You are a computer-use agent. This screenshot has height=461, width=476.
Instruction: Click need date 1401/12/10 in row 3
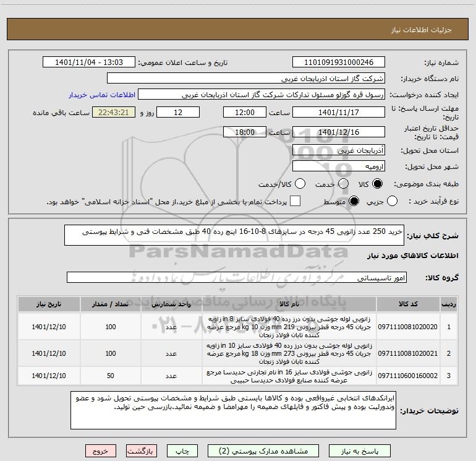(49, 376)
